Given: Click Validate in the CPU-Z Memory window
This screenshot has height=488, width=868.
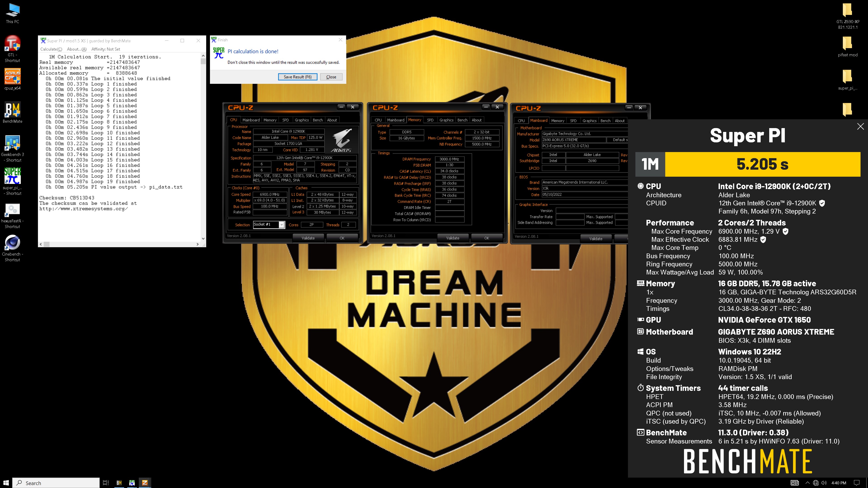Looking at the screenshot, I should click(453, 238).
